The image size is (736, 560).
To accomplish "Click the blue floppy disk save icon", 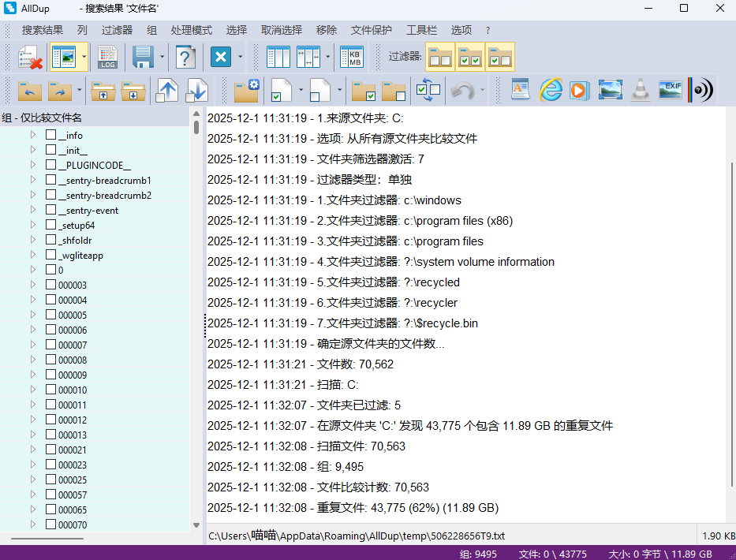I will coord(143,58).
